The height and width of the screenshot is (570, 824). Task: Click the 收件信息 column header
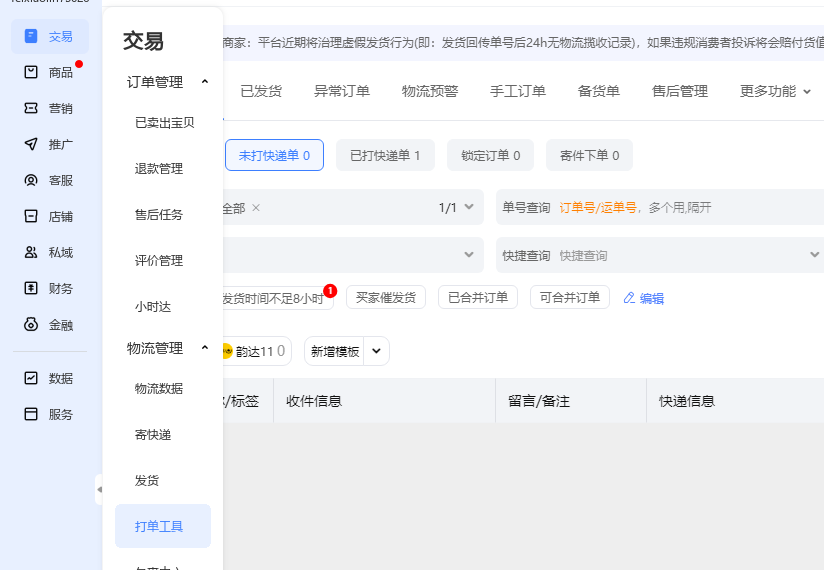[x=384, y=401]
